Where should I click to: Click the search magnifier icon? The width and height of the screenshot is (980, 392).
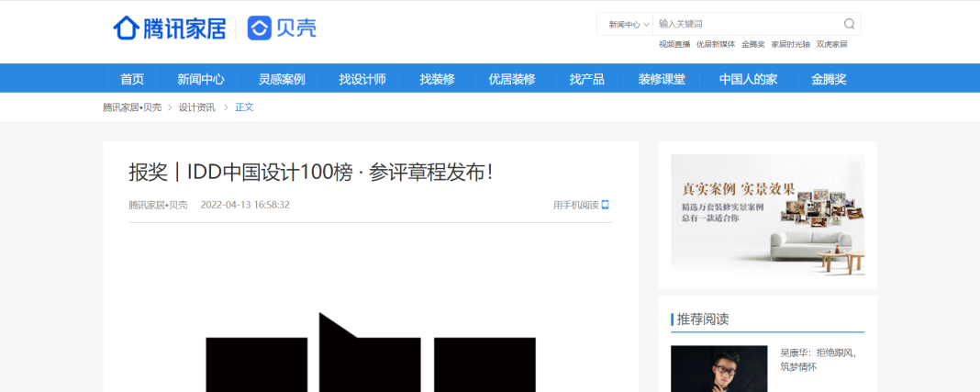850,24
